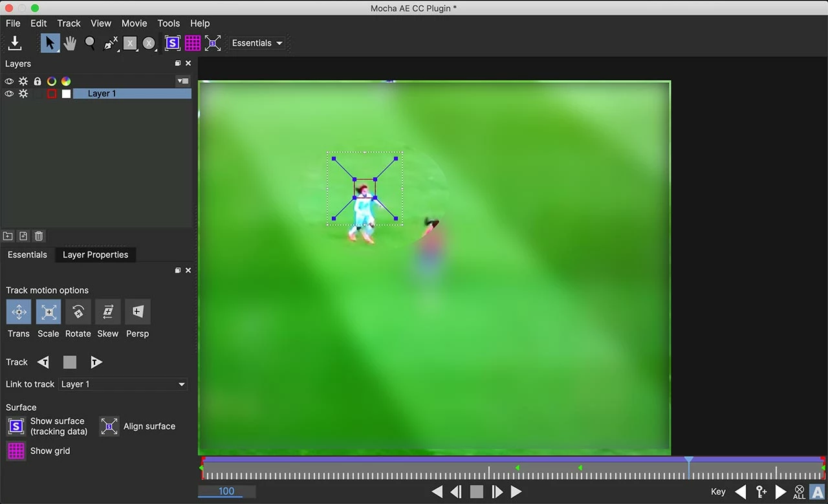Select the ellipse X-Spline shape tool
Screen dimensions: 828x504
pyautogui.click(x=149, y=43)
